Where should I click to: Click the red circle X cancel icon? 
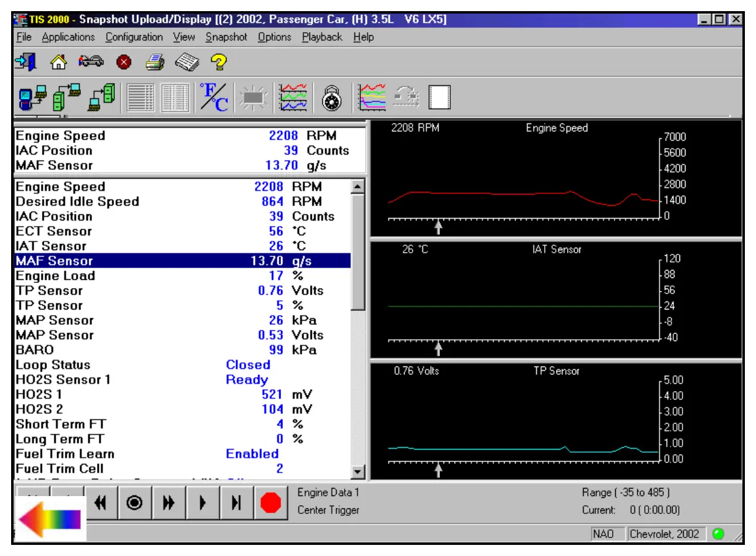[124, 62]
